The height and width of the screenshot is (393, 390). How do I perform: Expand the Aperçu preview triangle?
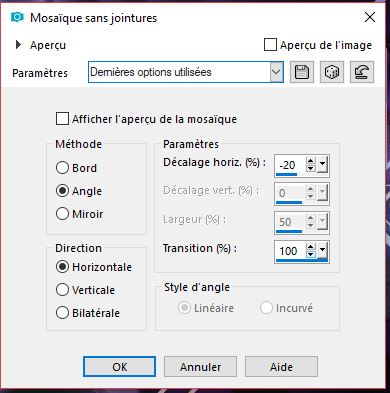coord(18,45)
